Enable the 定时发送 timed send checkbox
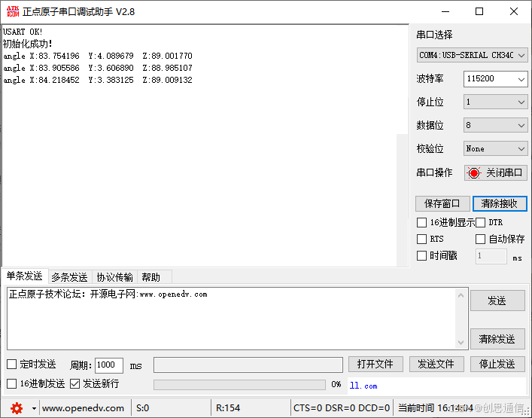The width and height of the screenshot is (532, 418). [11, 365]
